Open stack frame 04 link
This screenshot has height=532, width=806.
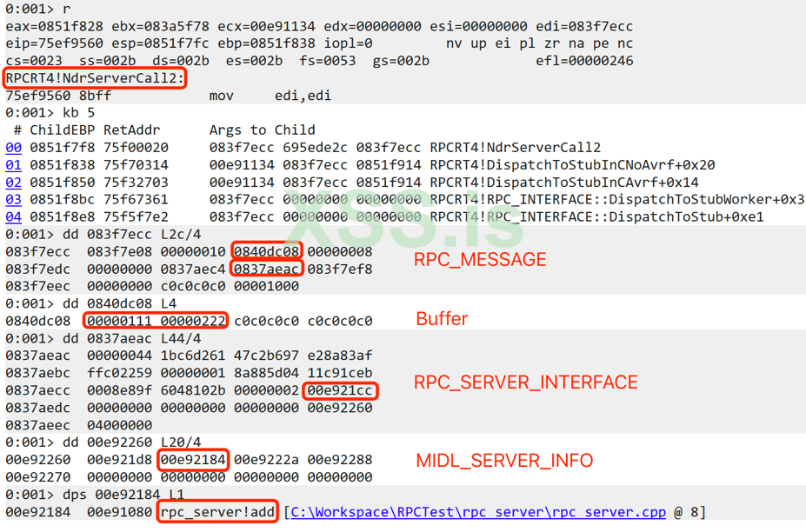(14, 217)
